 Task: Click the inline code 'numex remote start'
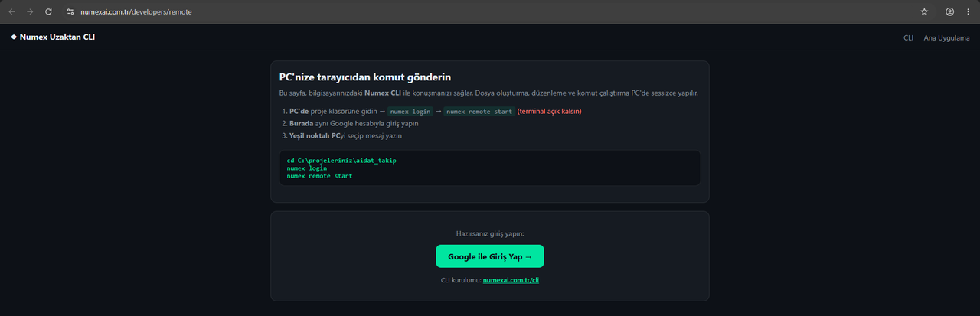pos(479,112)
